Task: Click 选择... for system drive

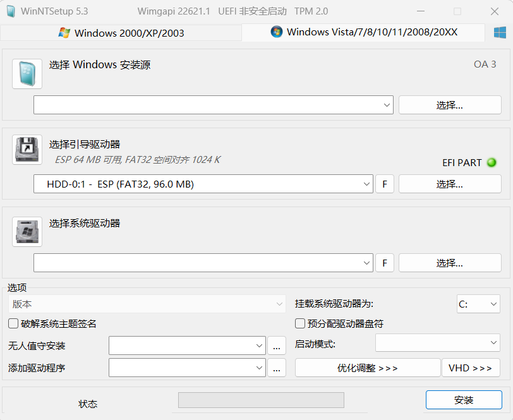Action: [x=450, y=263]
